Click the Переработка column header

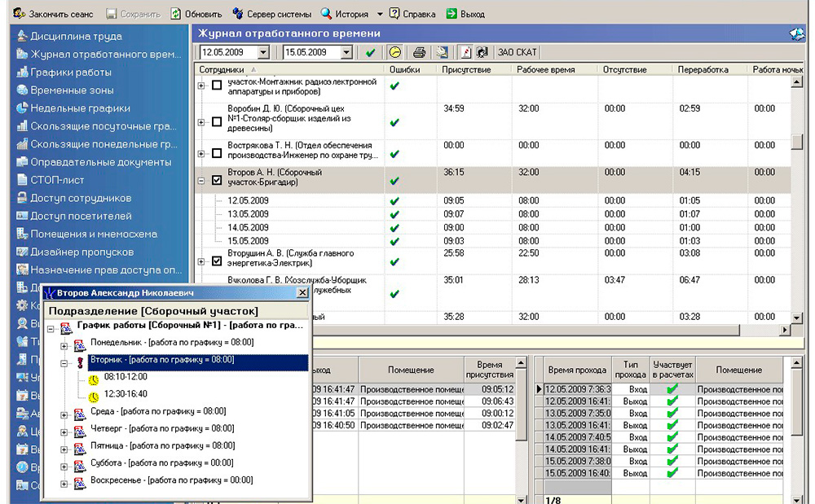coord(710,69)
